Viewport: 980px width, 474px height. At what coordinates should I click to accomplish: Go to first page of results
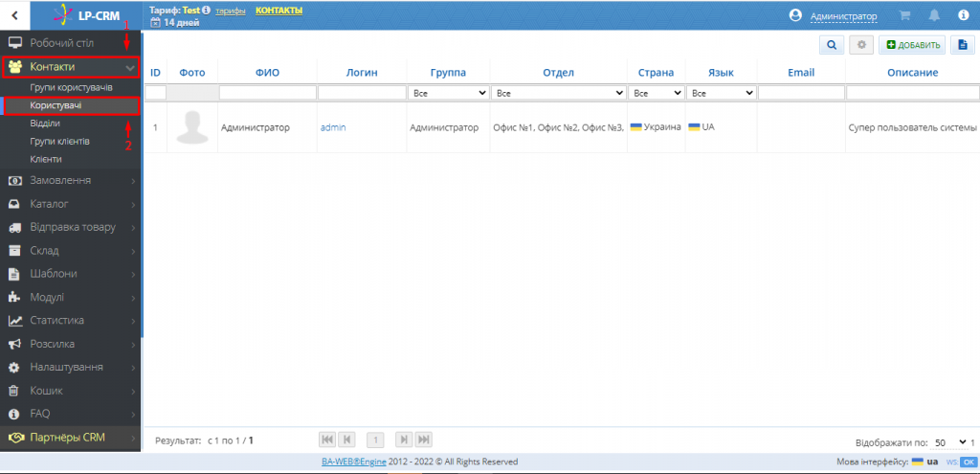327,440
